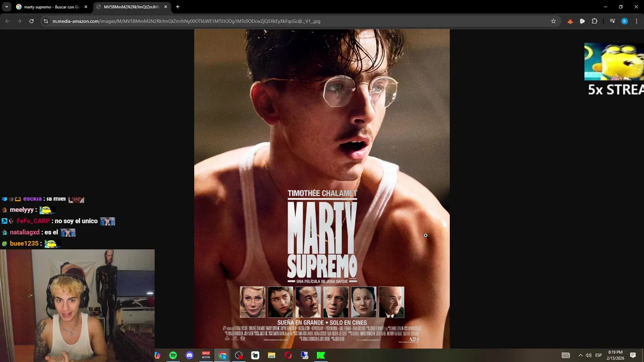Click the chat message "no soy el unico"
This screenshot has width=644, height=362.
point(76,221)
